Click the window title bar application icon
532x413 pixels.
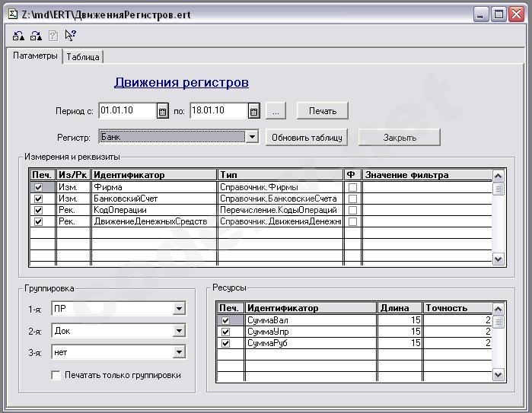[13, 14]
